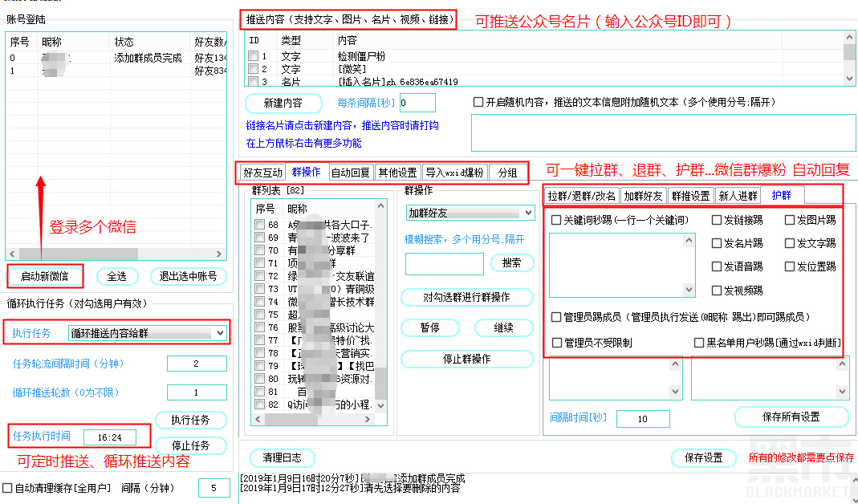Viewport: 858px width, 504px height.
Task: Click the 启动新微信 button
Action: click(45, 276)
